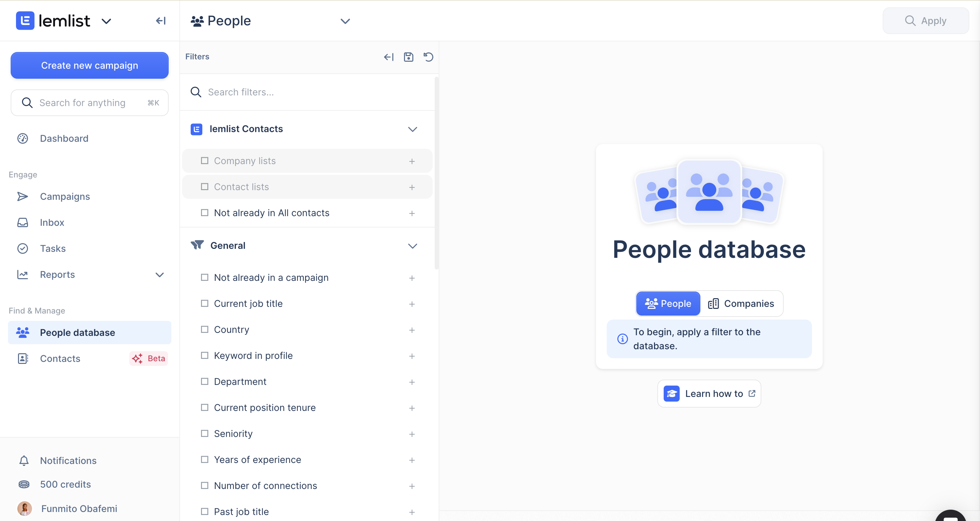Click the filters panel vertical scrollbar
The image size is (980, 521).
pyautogui.click(x=436, y=173)
